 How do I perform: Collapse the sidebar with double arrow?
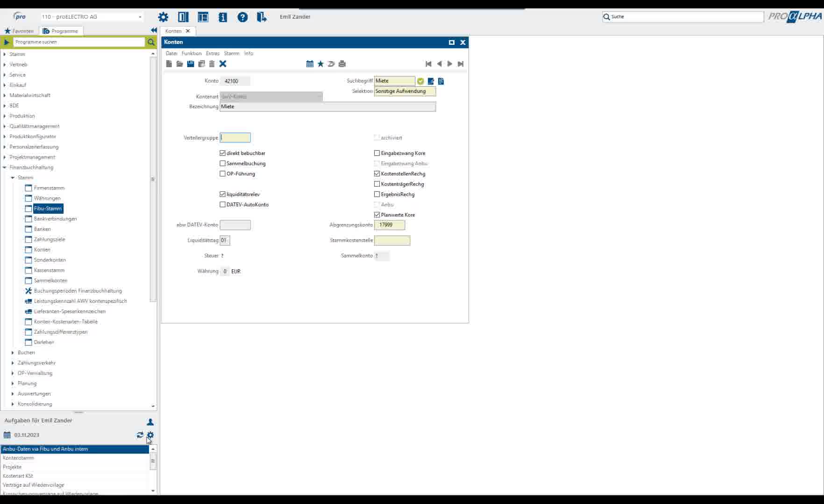click(154, 30)
